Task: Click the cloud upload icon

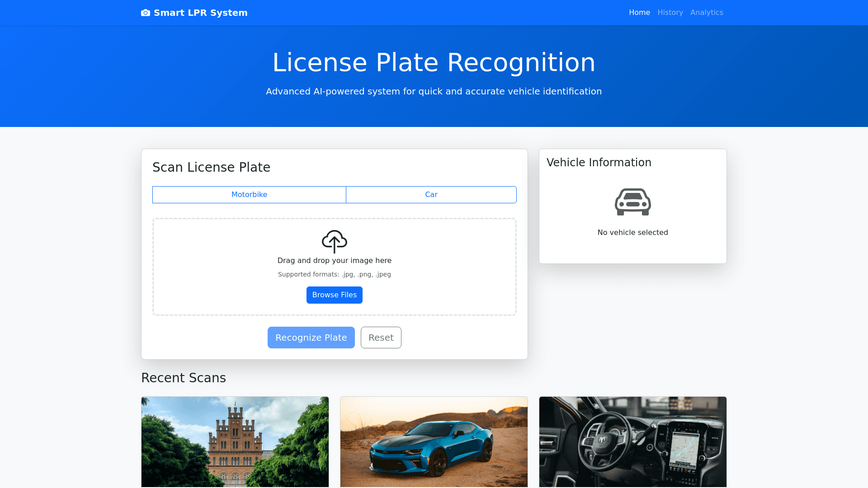Action: [x=334, y=241]
